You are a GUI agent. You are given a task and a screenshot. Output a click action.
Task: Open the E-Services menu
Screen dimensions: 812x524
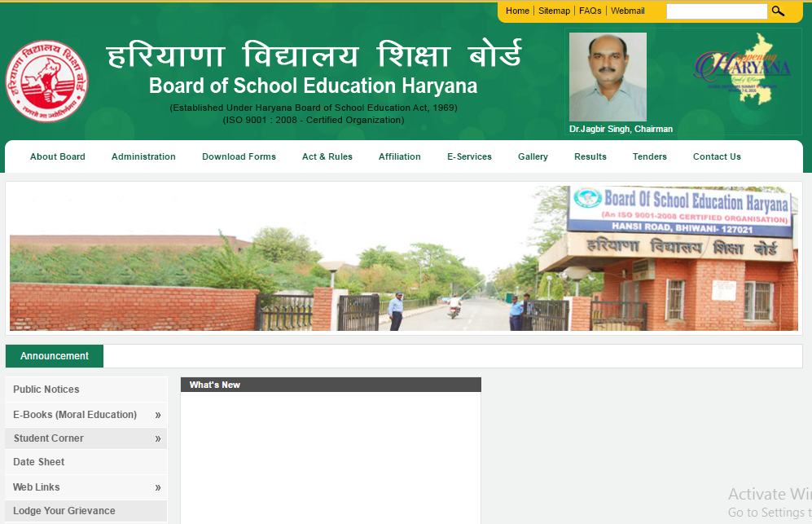(x=469, y=156)
